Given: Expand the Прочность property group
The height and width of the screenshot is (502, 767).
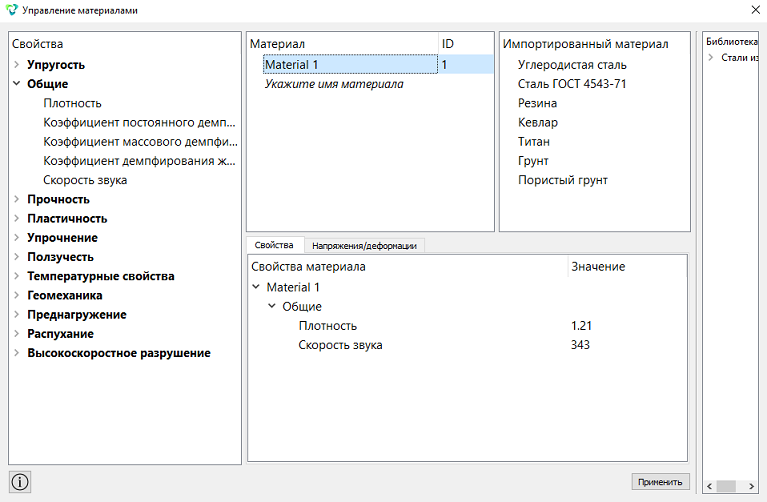Looking at the screenshot, I should click(x=17, y=199).
